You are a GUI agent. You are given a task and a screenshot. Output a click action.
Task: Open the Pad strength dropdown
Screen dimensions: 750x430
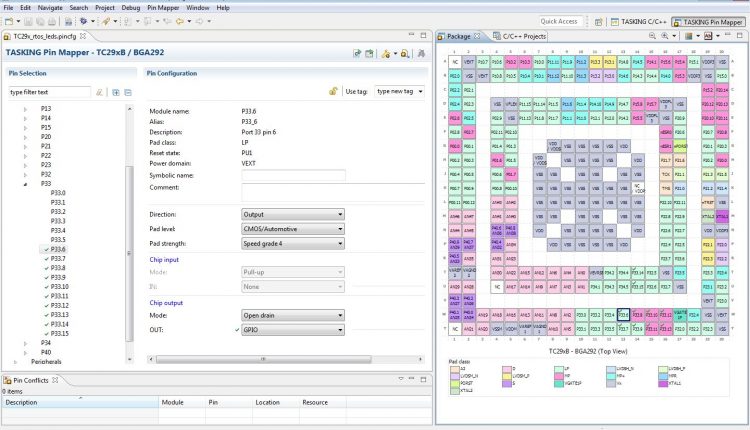pos(293,243)
